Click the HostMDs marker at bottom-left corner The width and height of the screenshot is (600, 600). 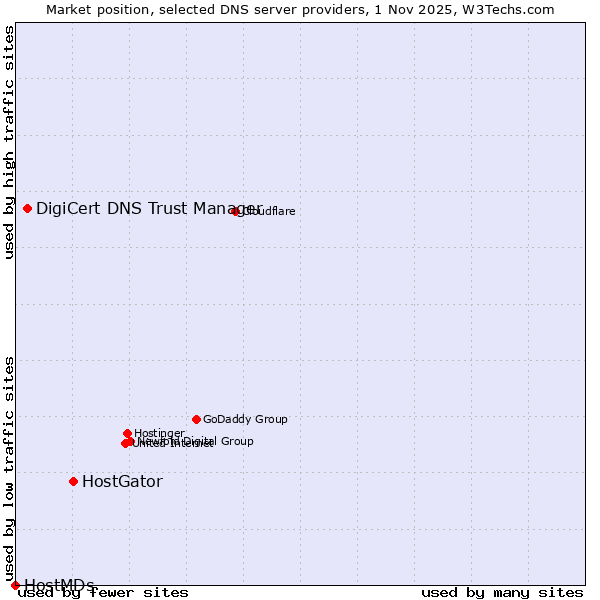[x=15, y=585]
